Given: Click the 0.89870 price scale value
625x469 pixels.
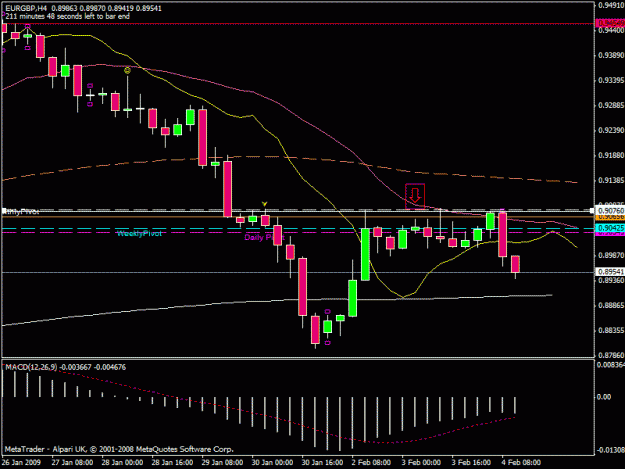Looking at the screenshot, I should pyautogui.click(x=611, y=255).
